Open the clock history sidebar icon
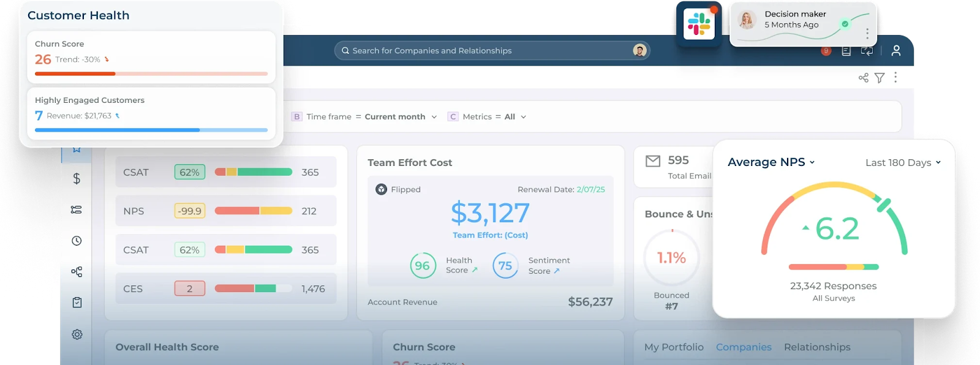Image resolution: width=980 pixels, height=365 pixels. tap(77, 241)
